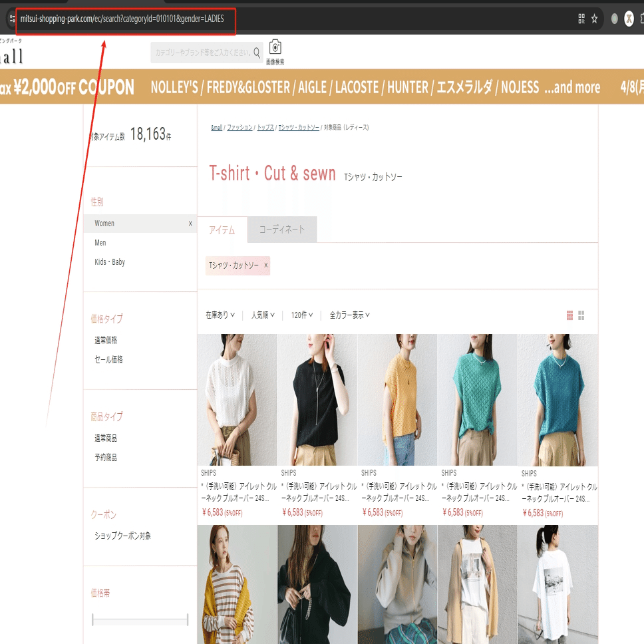Open the white back-print T-shirt thumbnail
Screen dimensions: 644x644
point(558,584)
